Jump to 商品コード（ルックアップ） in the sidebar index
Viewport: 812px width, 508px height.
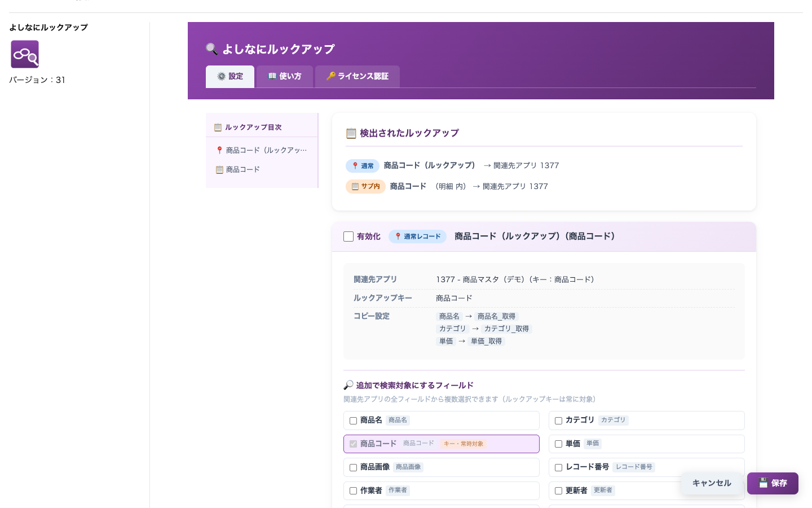point(262,150)
